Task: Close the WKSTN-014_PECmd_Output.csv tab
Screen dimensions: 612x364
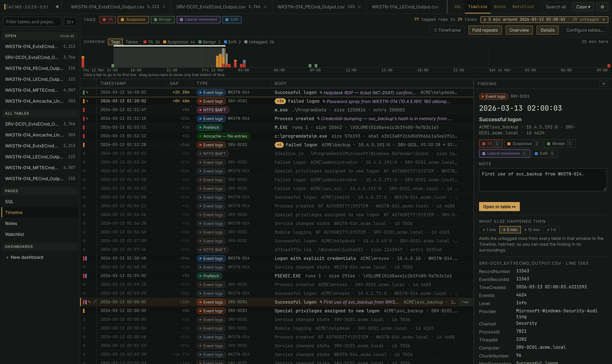Action: (359, 7)
